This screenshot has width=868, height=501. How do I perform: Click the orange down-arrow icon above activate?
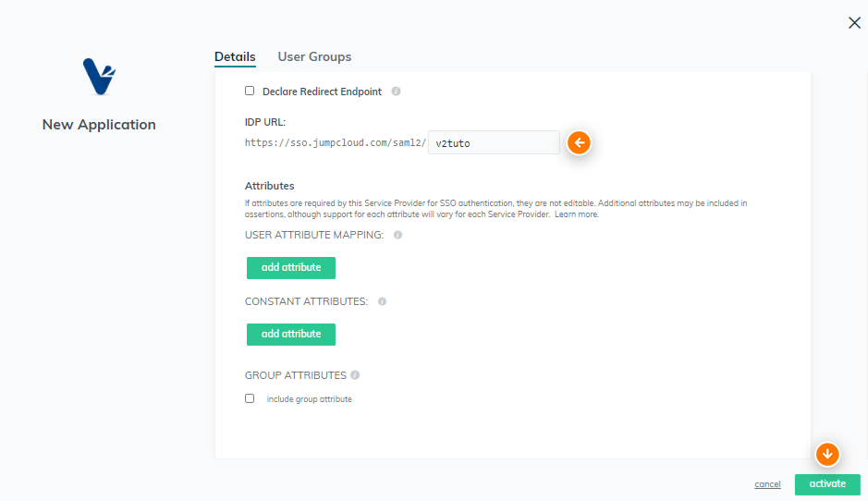click(827, 455)
